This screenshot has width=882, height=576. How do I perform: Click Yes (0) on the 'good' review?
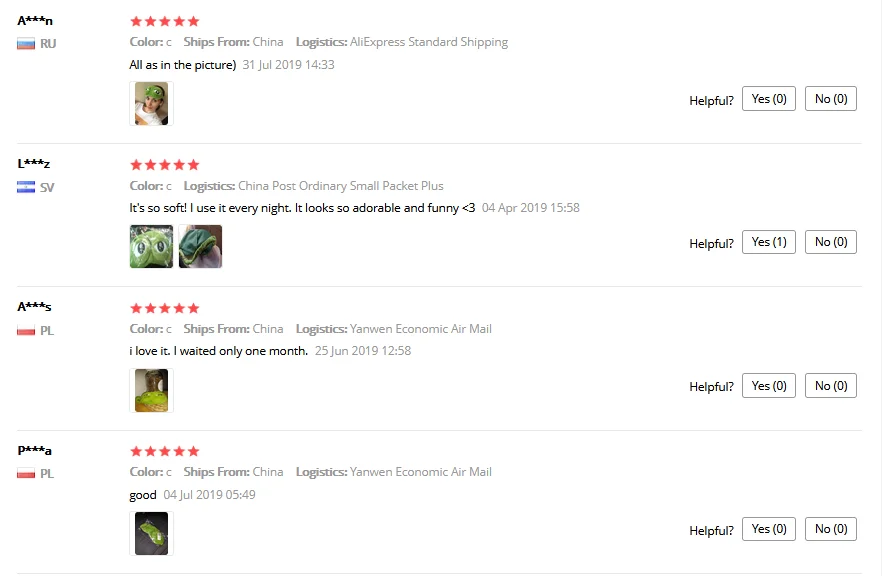point(769,529)
